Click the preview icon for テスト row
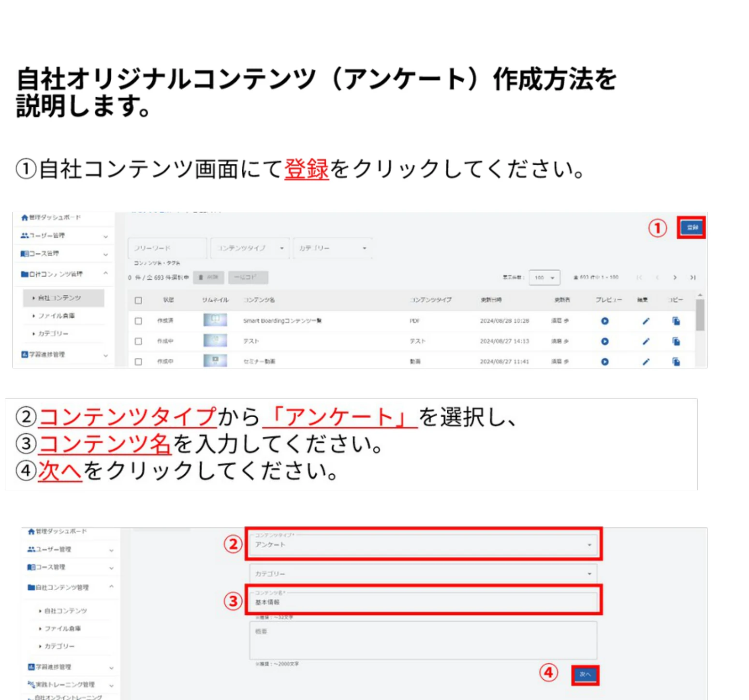Viewport: 749px width, 700px height. (x=604, y=341)
